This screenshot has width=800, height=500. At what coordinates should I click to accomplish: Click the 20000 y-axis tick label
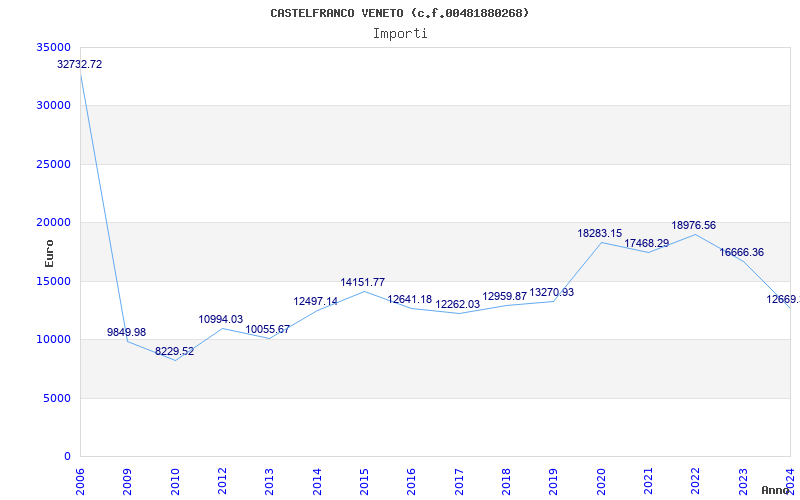click(54, 222)
